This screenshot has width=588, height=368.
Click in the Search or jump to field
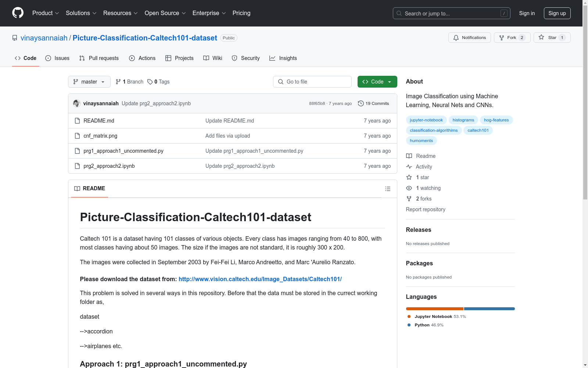pos(452,13)
